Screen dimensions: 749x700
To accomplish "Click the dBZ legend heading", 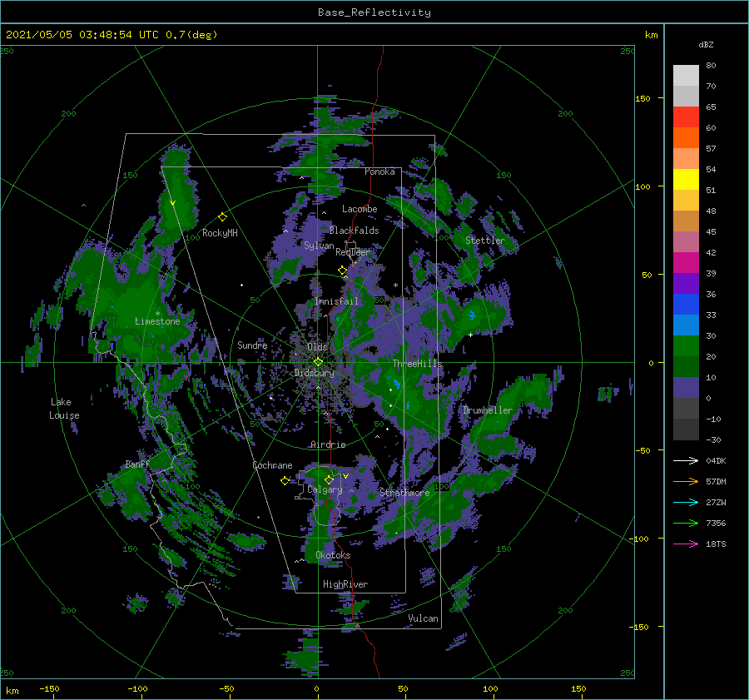I will click(x=706, y=44).
